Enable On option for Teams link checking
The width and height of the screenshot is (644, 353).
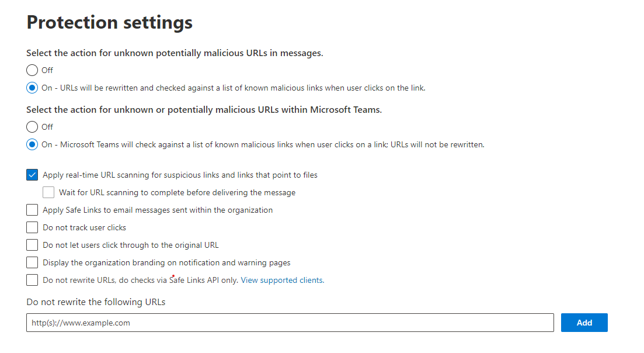pos(32,144)
